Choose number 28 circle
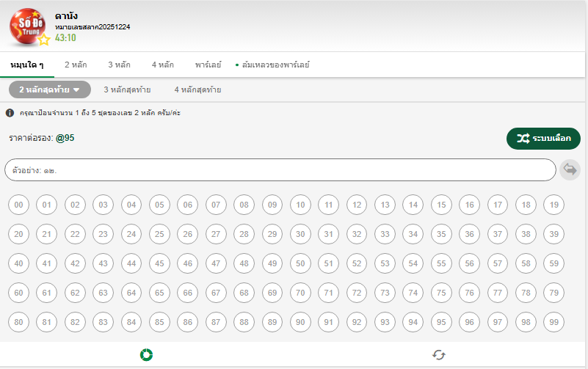 coord(244,234)
